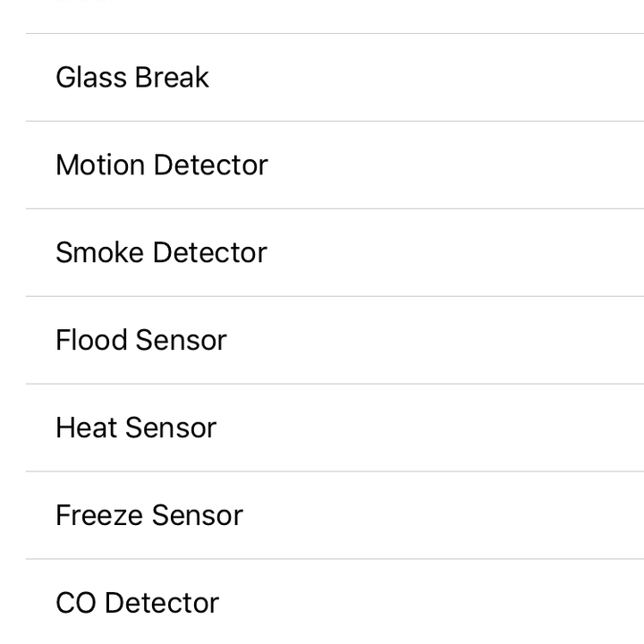Click the "Motion Detector" label text
This screenshot has width=644, height=644.
[162, 165]
